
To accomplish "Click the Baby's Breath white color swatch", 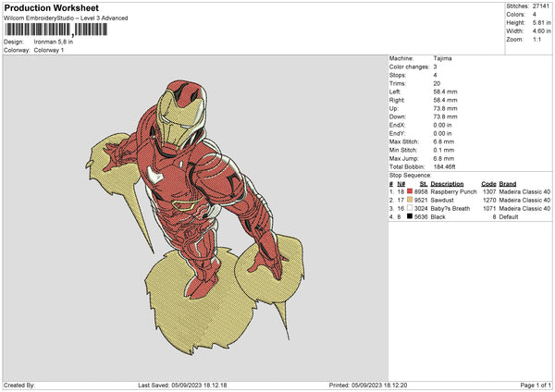I will pyautogui.click(x=410, y=208).
